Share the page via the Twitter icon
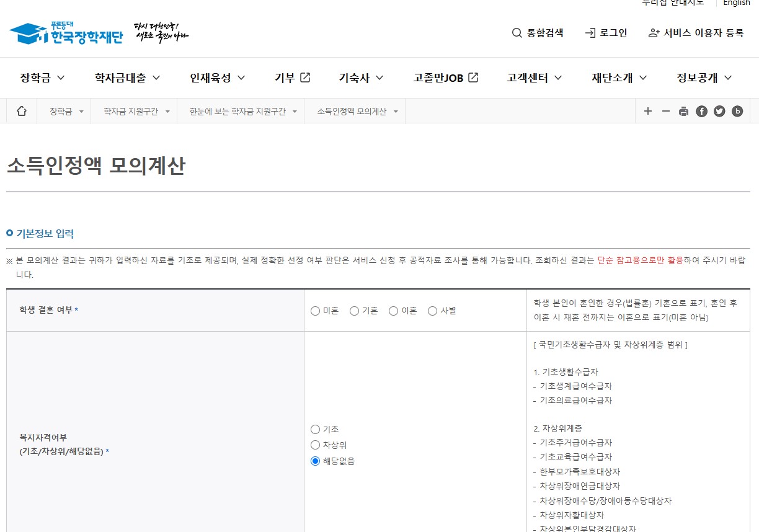 [x=719, y=112]
